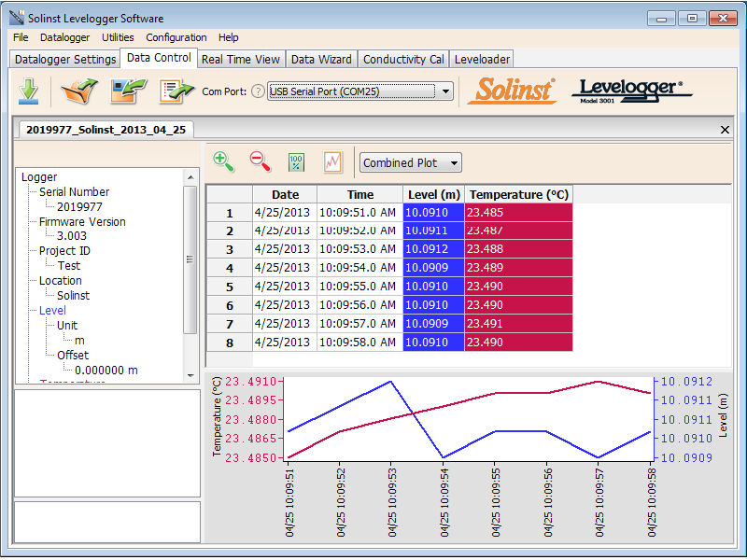Select row 5 header in data table
The height and width of the screenshot is (560, 747).
(x=230, y=287)
